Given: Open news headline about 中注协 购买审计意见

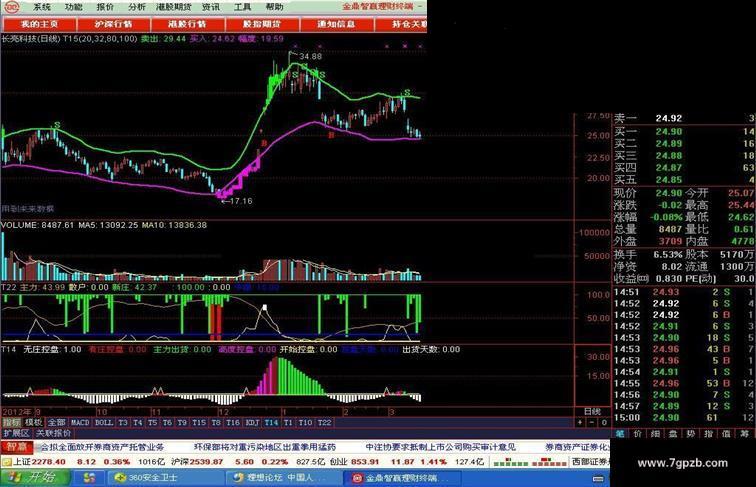Looking at the screenshot, I should point(440,447).
